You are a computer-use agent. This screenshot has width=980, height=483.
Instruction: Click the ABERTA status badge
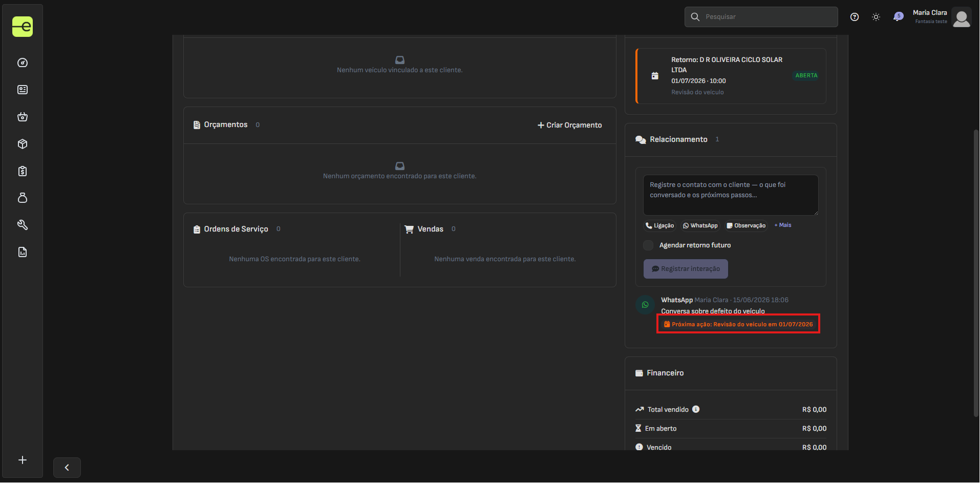(x=806, y=75)
